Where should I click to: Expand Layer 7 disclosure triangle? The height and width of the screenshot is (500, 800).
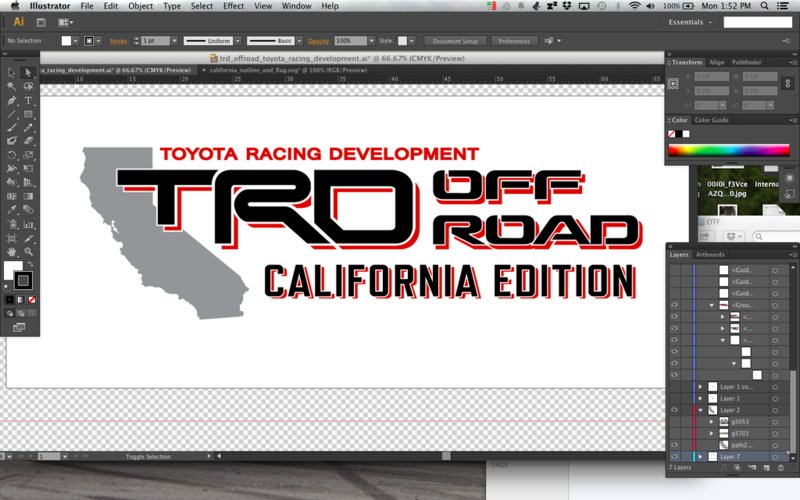click(701, 457)
